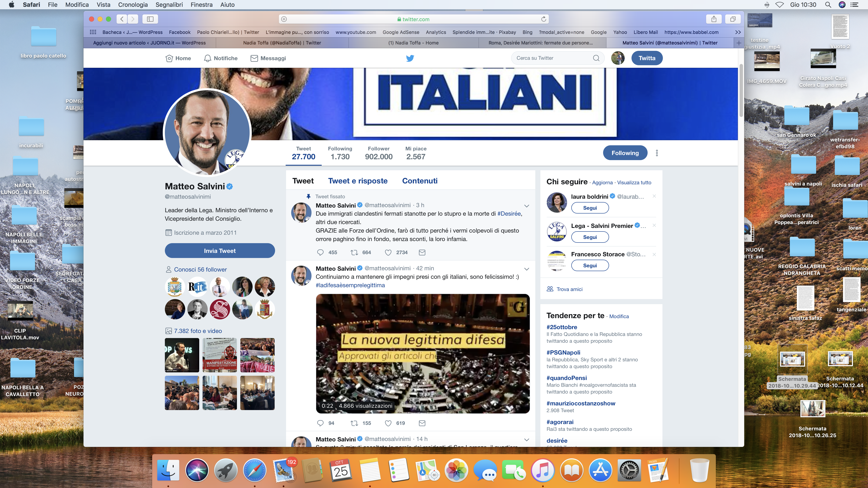Open Messaggi envelope in Twitter navigation

268,58
